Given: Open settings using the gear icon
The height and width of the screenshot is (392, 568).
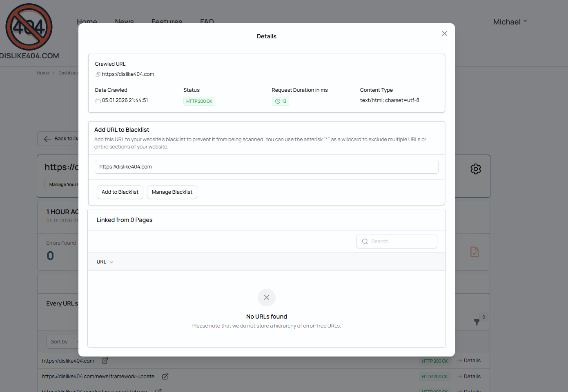Looking at the screenshot, I should (475, 169).
